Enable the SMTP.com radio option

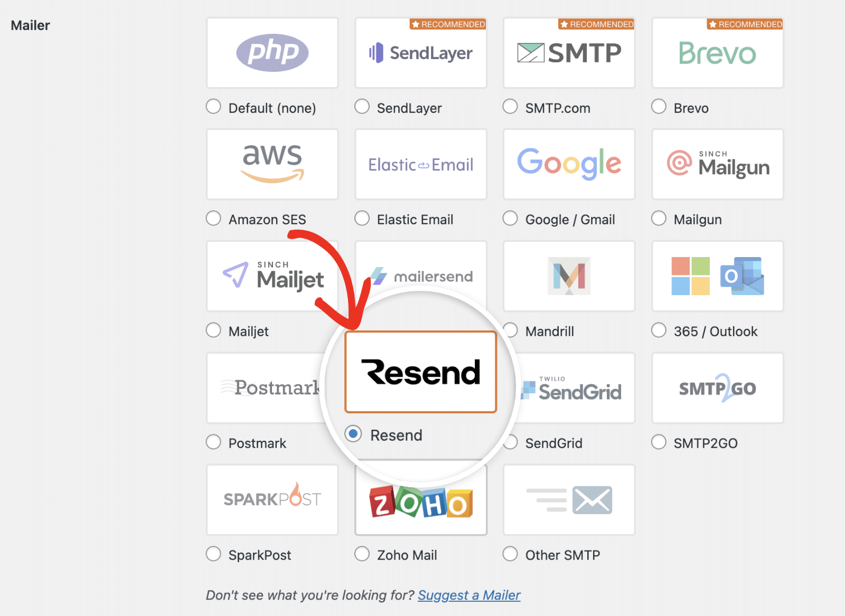(510, 107)
